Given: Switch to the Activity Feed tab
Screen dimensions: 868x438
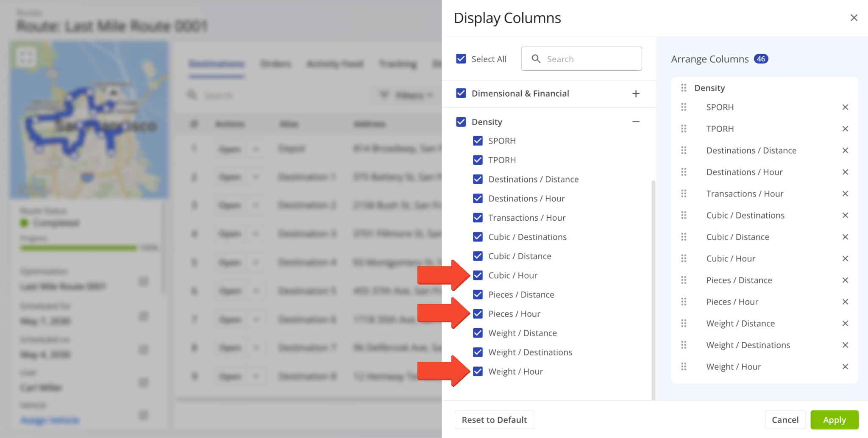Looking at the screenshot, I should point(335,64).
